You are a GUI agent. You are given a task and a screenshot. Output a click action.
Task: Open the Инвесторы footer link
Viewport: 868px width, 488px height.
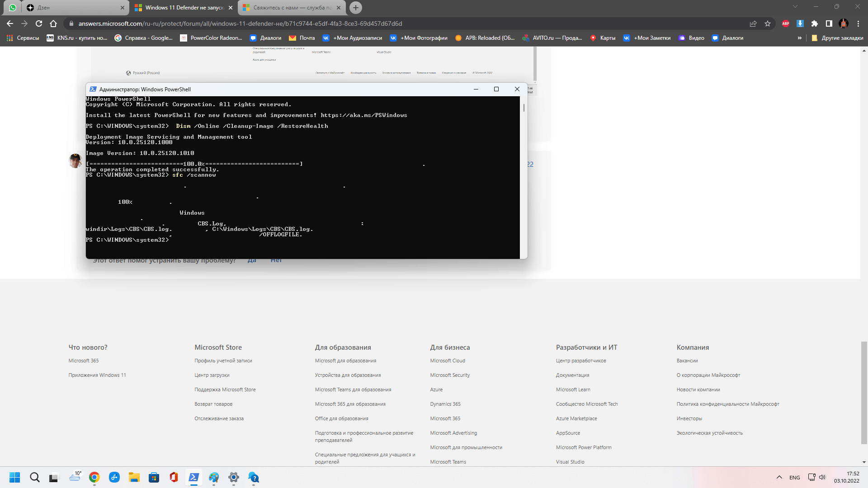(689, 418)
